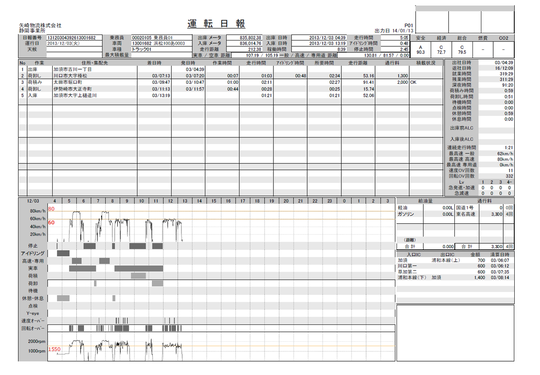540x375 pixels.
Task: Select the empty 天候 weather field
Action: click(x=74, y=49)
